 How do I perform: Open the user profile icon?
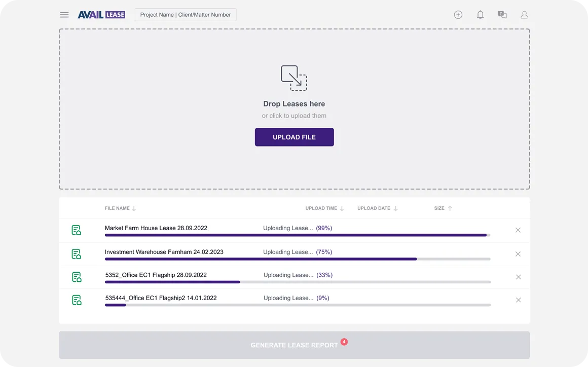pyautogui.click(x=524, y=15)
